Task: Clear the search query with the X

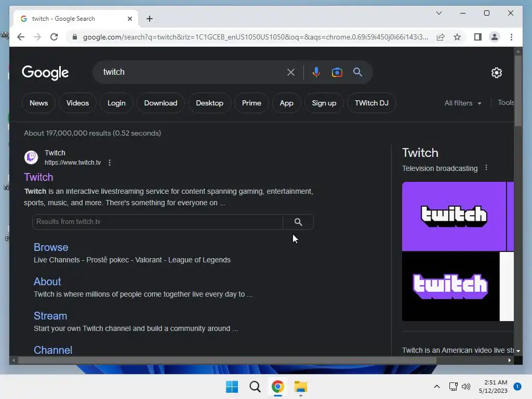Action: click(x=291, y=72)
